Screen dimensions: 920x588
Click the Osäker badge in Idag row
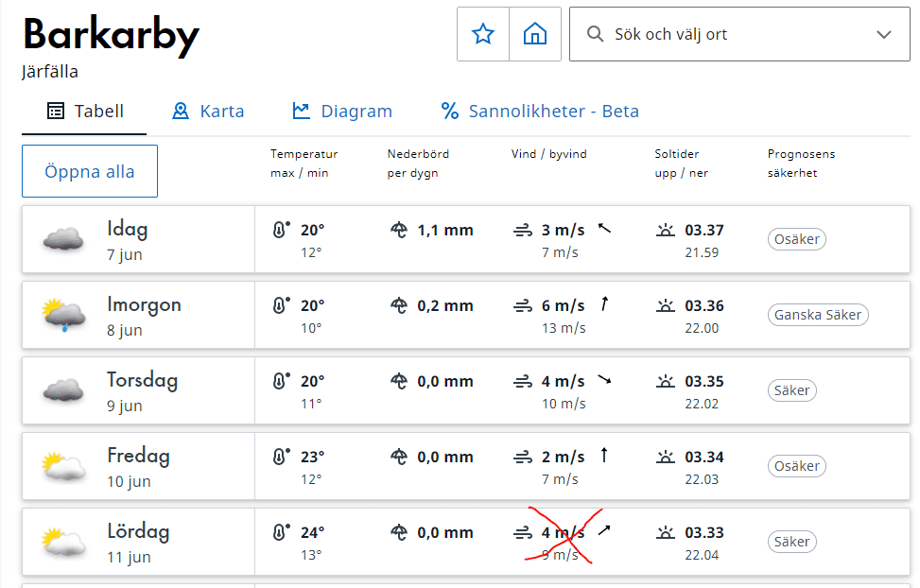pyautogui.click(x=797, y=239)
